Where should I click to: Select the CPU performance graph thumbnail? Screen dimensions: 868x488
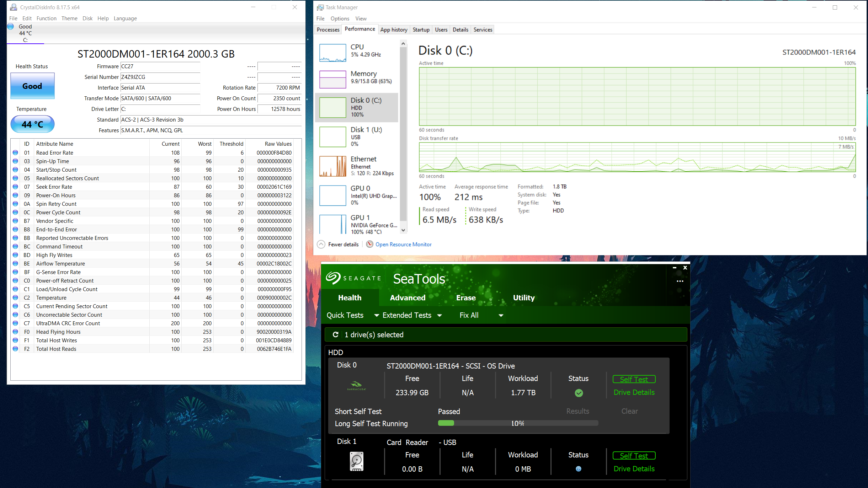coord(332,53)
